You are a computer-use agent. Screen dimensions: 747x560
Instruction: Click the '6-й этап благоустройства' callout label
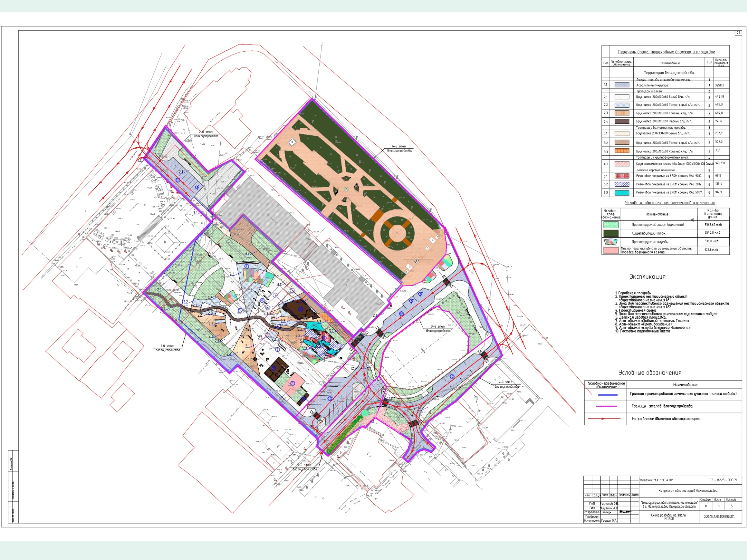pyautogui.click(x=399, y=148)
